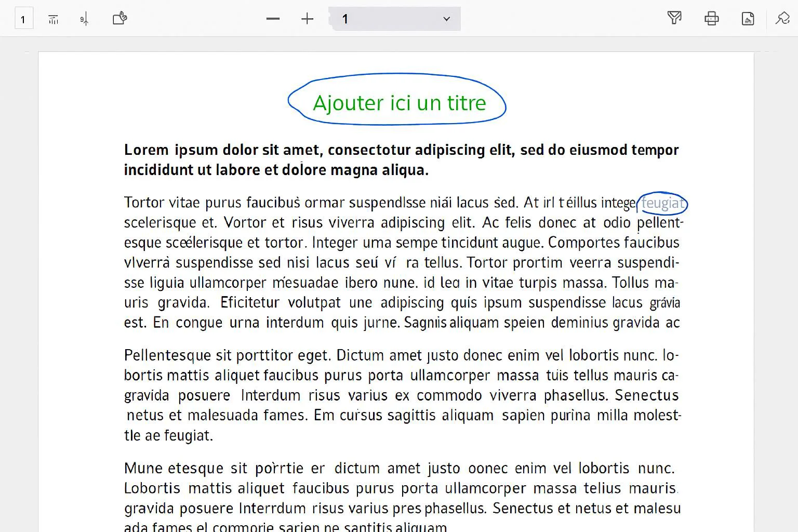Viewport: 798px width, 532px height.
Task: Open the annotation/comment tool
Action: 119,18
